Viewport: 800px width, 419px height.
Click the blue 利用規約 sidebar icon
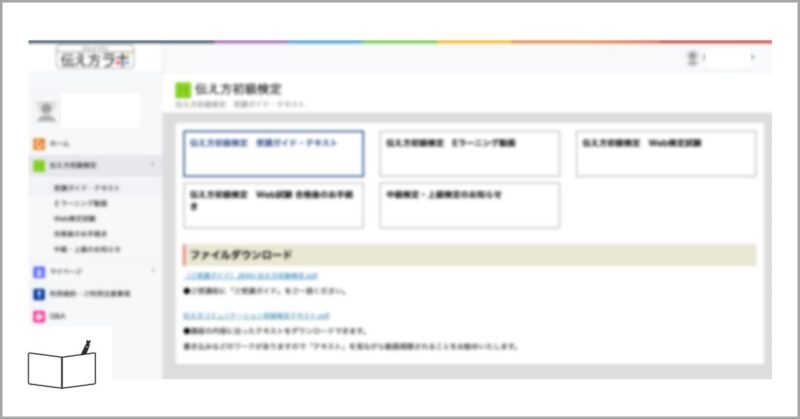click(39, 294)
